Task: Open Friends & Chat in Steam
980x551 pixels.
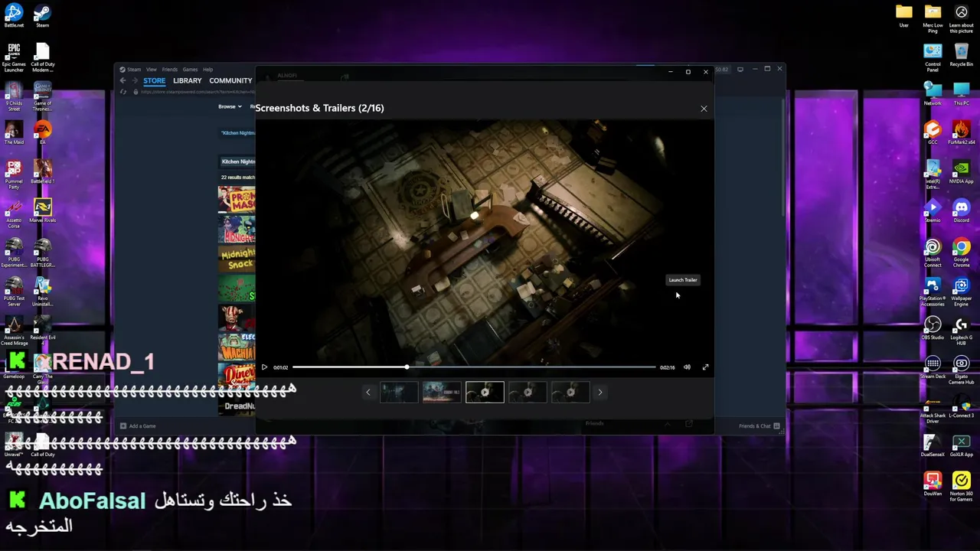Action: tap(759, 426)
